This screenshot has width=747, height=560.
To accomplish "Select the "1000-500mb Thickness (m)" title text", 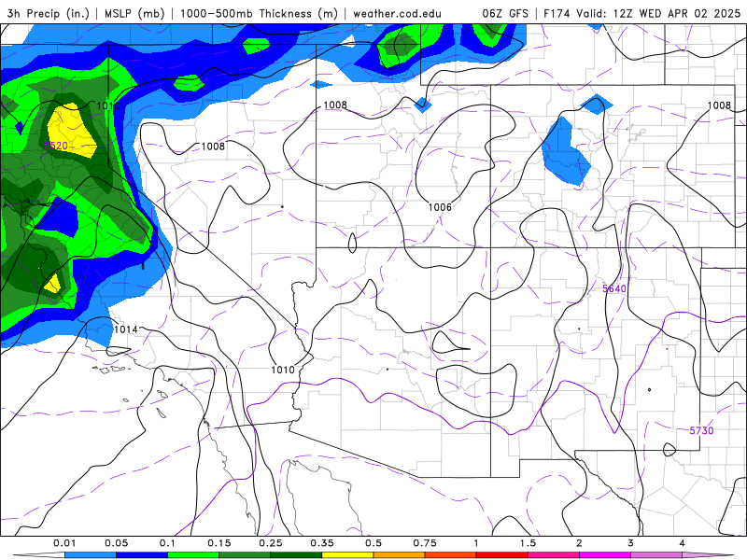I will click(259, 13).
